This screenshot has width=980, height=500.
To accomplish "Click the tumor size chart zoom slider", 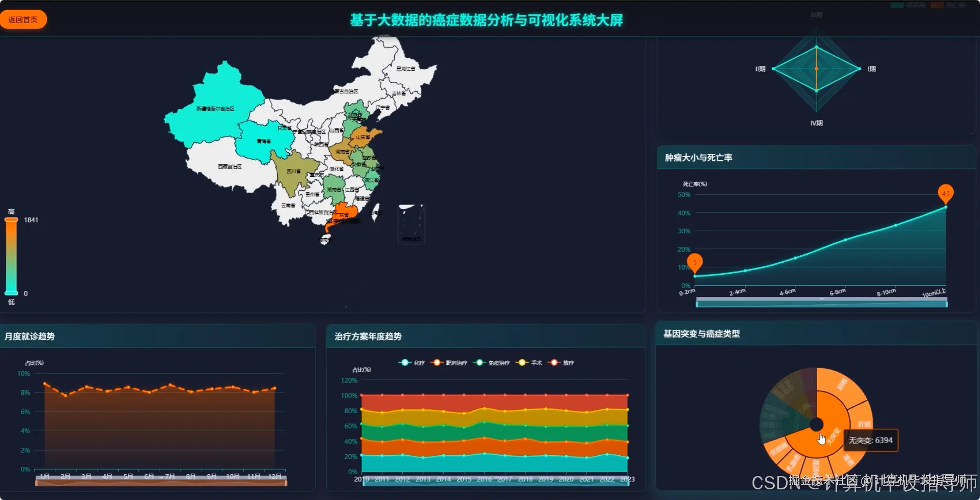I will click(821, 303).
